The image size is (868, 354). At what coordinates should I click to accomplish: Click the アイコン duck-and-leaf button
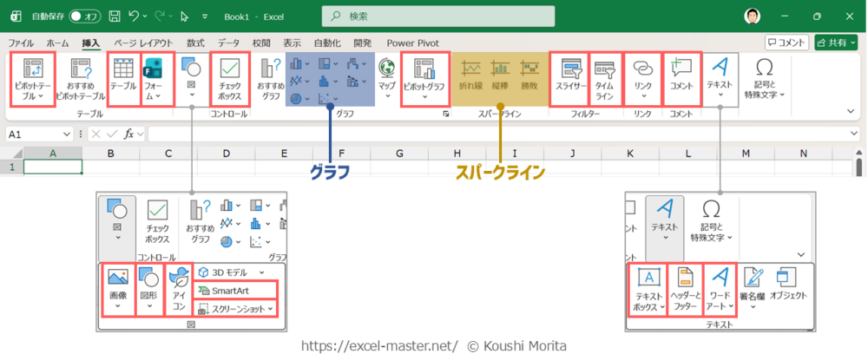point(180,289)
